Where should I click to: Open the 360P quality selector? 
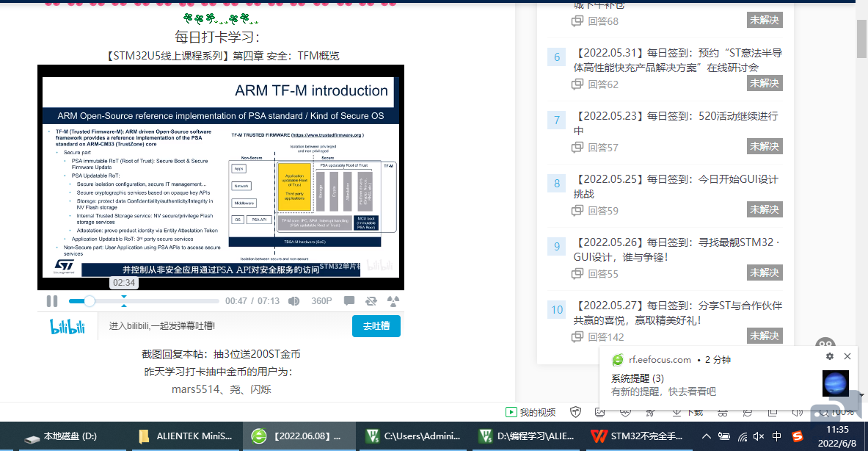321,301
